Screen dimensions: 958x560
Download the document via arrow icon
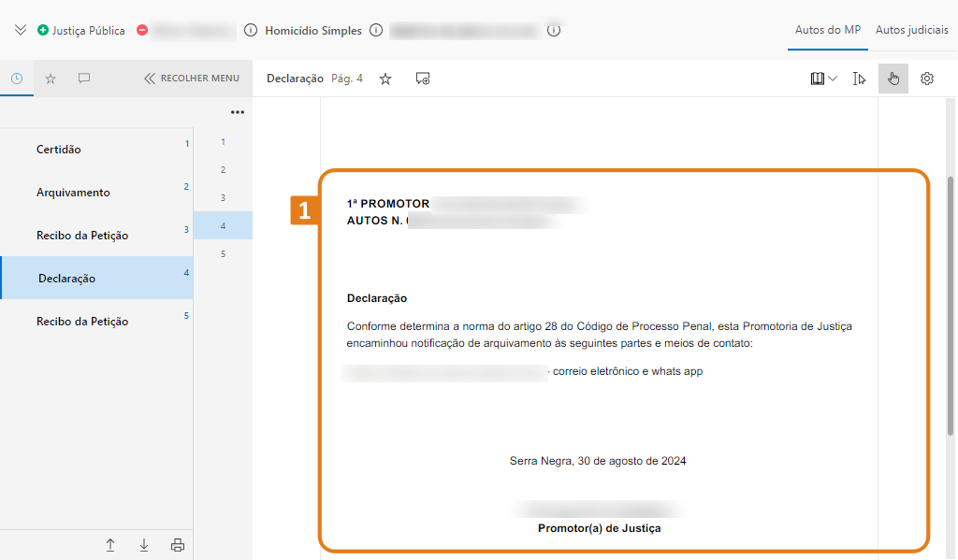point(143,544)
